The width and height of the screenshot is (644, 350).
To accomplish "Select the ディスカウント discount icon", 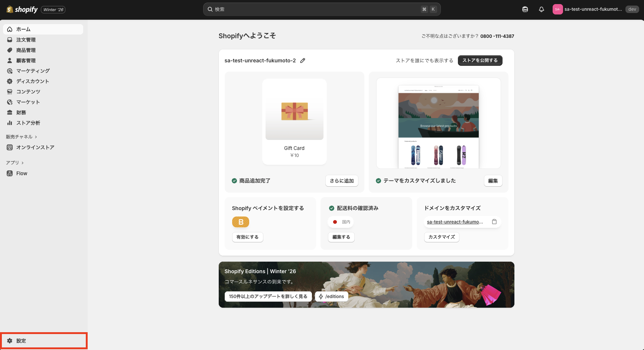I will [10, 81].
